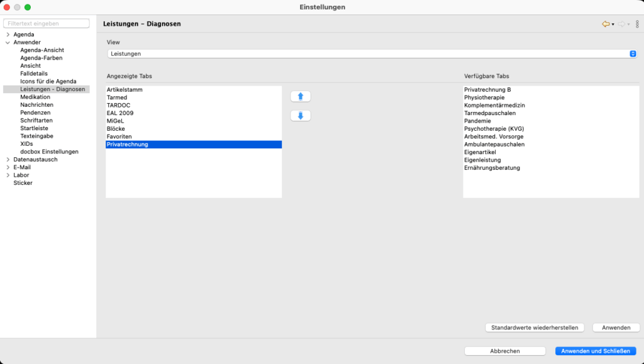Select Physiotherapie in Verfügbare Tabs list
Viewport: 644px width, 364px height.
[484, 97]
